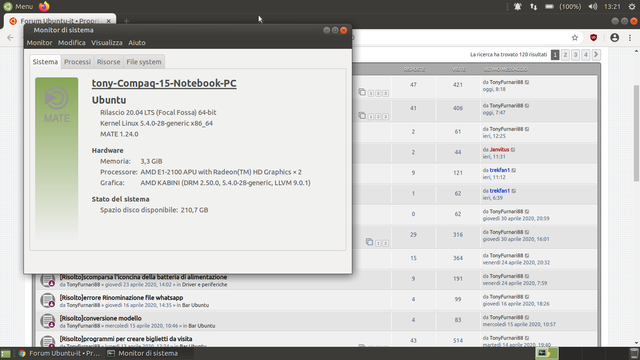Click topic icon for conversione modello
Screen dimensions: 640x360
click(x=48, y=321)
